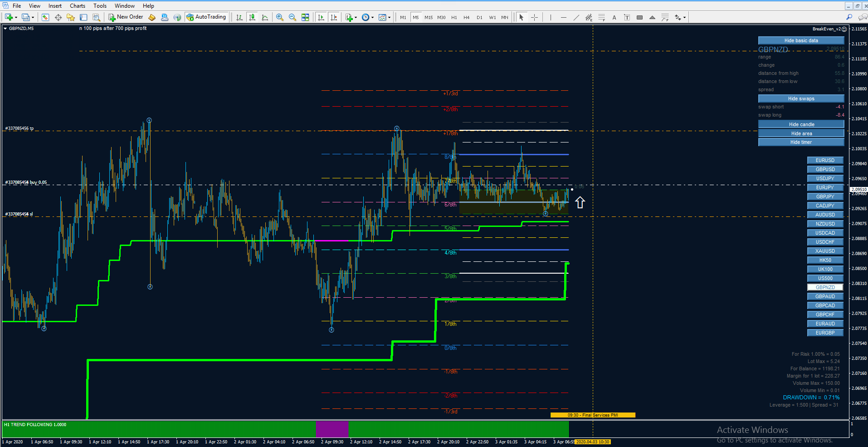
Task: Open the Charts menu
Action: tap(78, 6)
